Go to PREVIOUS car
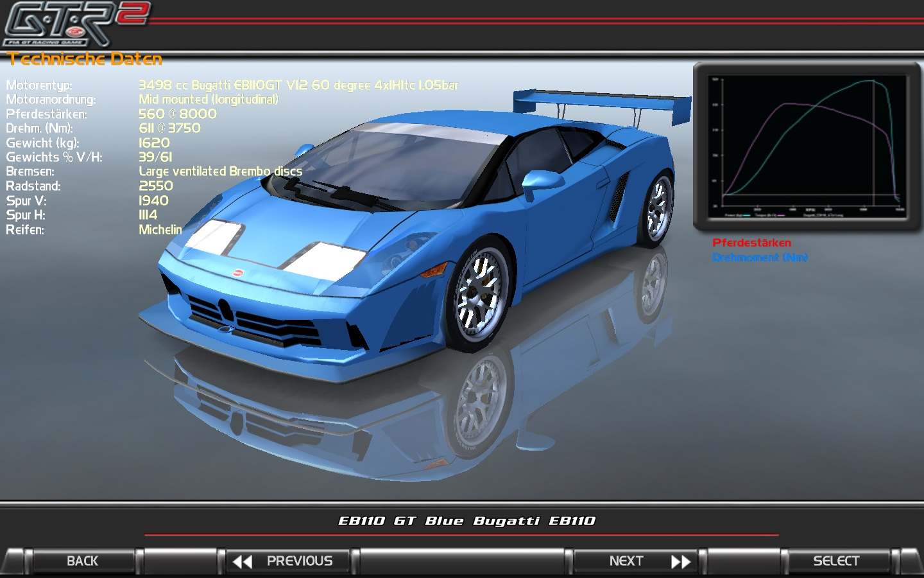Viewport: 924px width, 578px height. pos(287,561)
